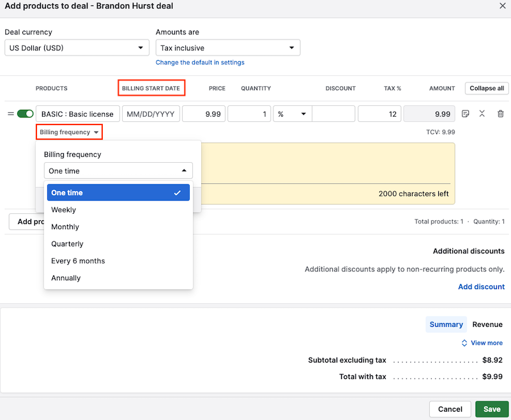This screenshot has width=511, height=420.
Task: Save the deal products
Action: (492, 409)
